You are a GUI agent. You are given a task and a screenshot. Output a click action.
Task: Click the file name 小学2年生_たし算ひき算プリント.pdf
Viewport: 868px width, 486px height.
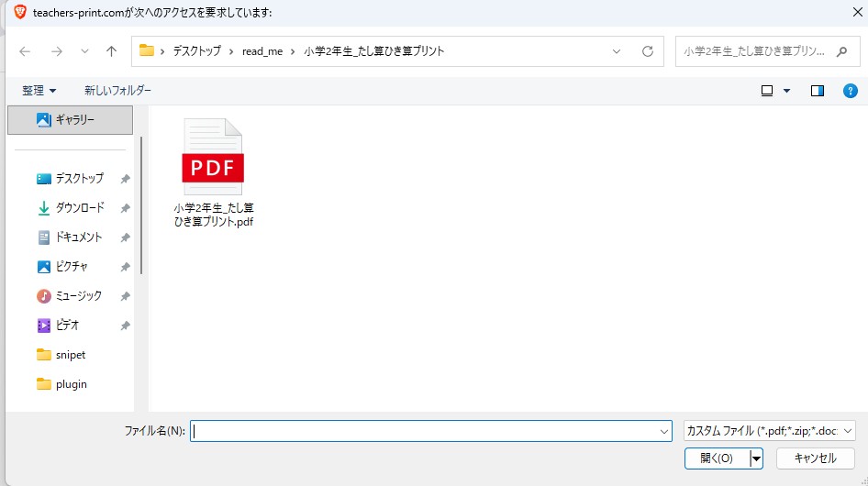click(x=214, y=215)
